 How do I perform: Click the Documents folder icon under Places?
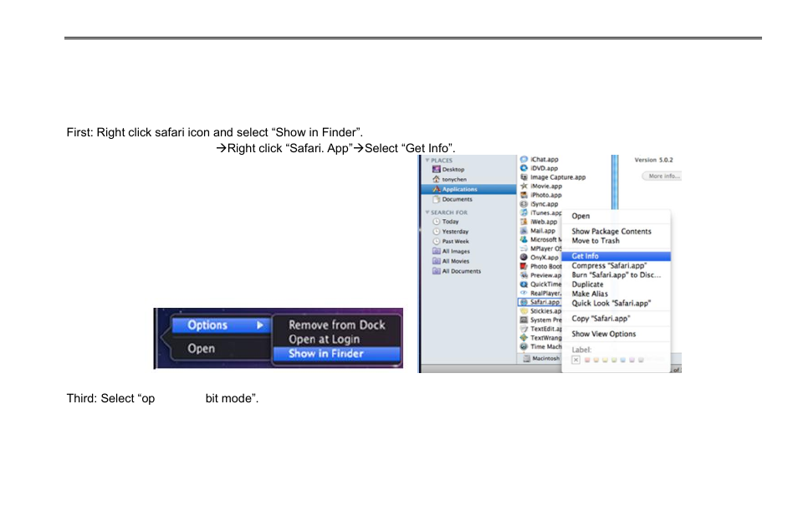436,199
